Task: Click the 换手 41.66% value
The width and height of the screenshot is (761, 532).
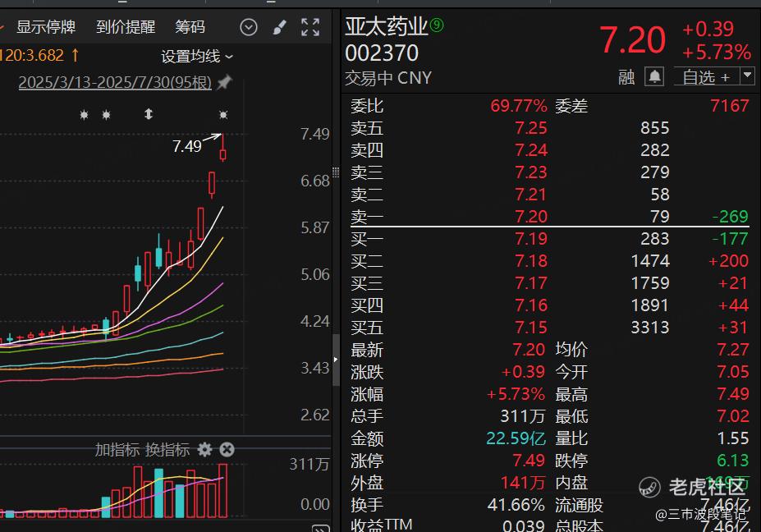Action: click(x=516, y=505)
